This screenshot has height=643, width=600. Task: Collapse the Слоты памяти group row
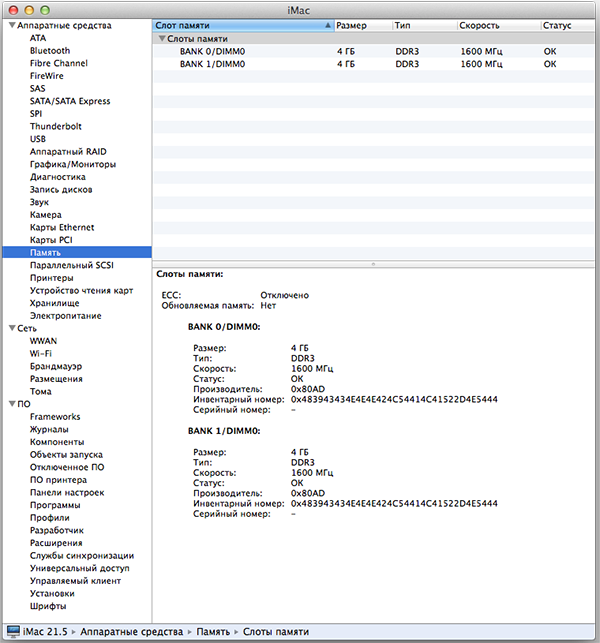(x=162, y=39)
